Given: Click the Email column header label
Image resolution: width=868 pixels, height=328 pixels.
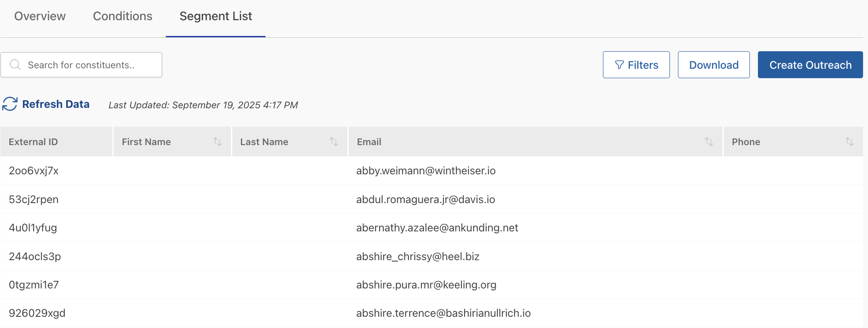Looking at the screenshot, I should click(x=369, y=142).
